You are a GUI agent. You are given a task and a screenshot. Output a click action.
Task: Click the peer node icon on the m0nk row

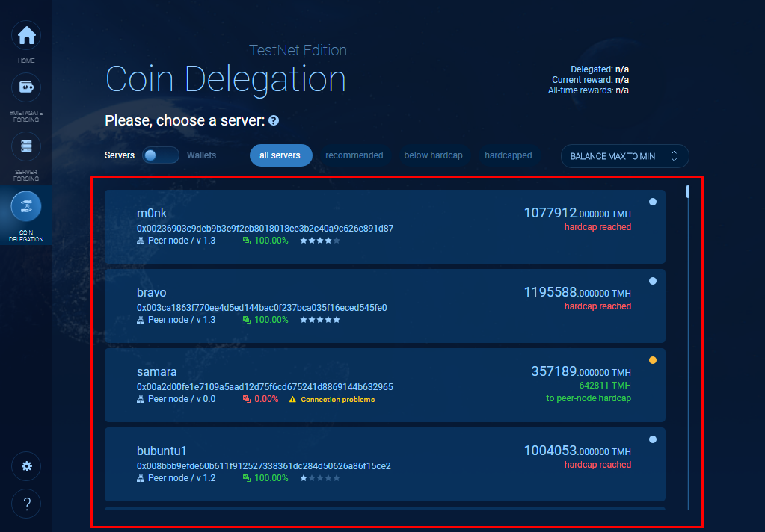141,241
